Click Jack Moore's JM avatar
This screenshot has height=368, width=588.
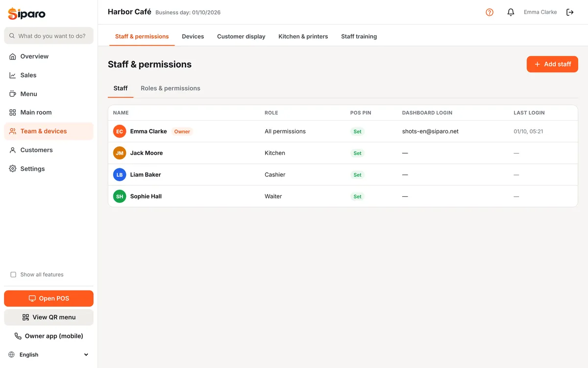click(x=120, y=153)
